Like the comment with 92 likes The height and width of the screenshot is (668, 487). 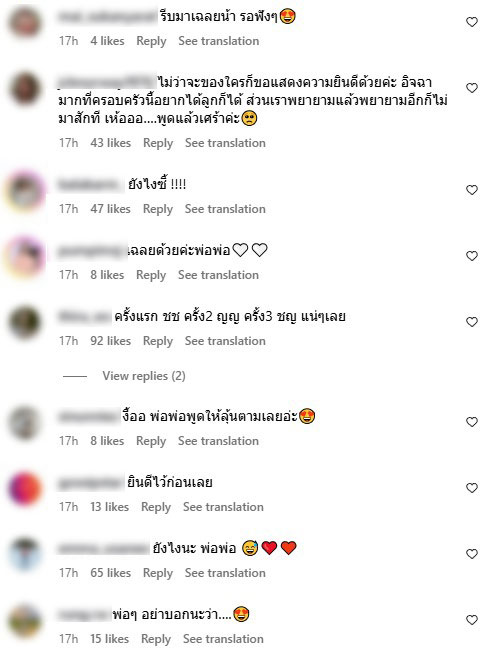[472, 322]
